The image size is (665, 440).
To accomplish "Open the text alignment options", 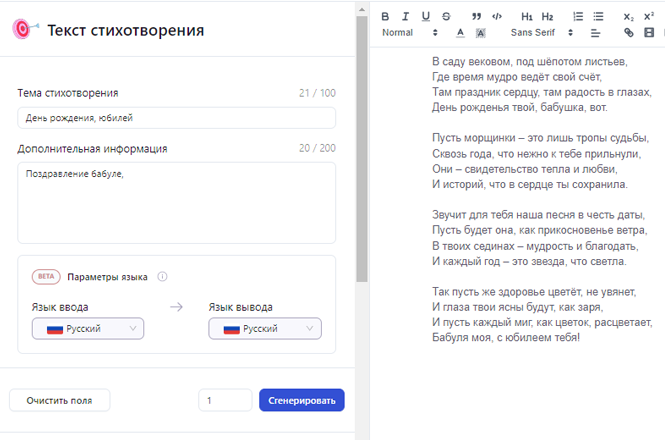I will (595, 33).
